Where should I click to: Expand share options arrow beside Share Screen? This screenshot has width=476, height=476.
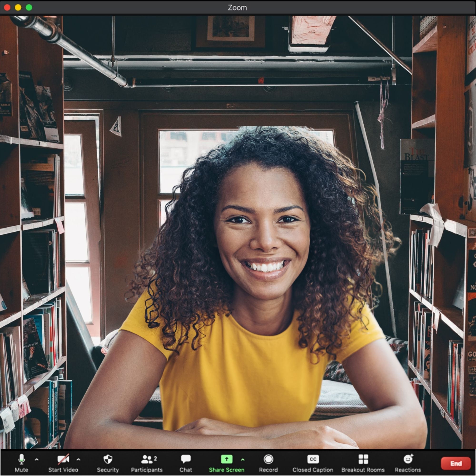point(243,460)
